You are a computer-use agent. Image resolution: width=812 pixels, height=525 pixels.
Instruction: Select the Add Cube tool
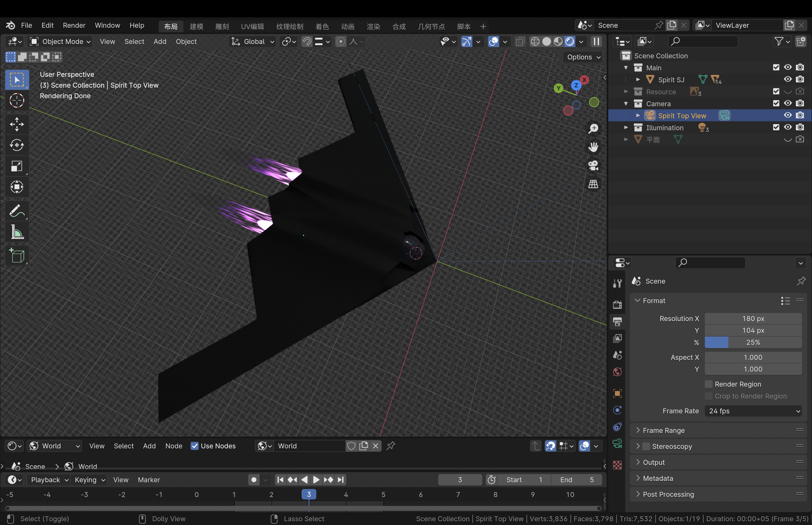(x=17, y=256)
